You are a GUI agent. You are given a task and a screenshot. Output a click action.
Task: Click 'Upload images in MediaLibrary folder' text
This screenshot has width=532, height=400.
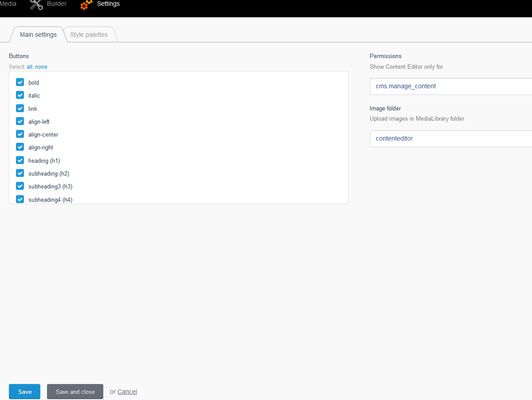point(417,119)
